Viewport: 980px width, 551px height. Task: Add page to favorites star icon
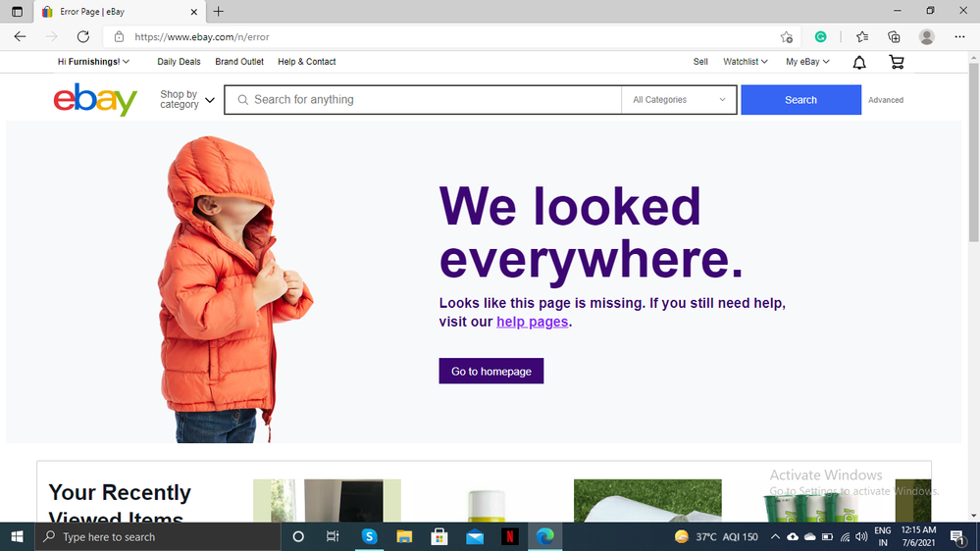786,37
